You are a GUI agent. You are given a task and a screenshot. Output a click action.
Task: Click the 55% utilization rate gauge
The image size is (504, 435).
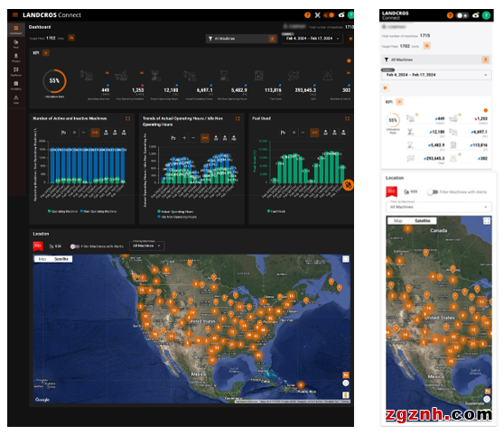[54, 81]
